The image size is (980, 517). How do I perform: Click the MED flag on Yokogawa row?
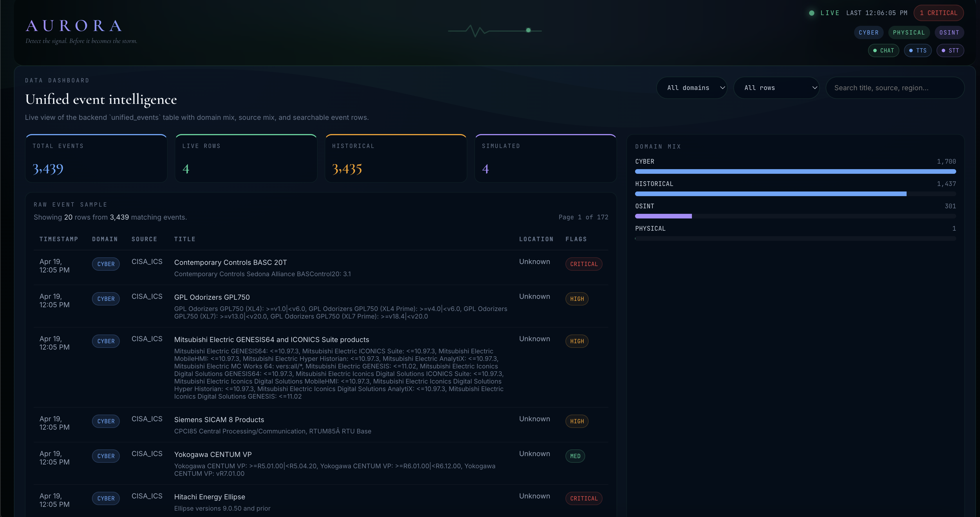(575, 456)
